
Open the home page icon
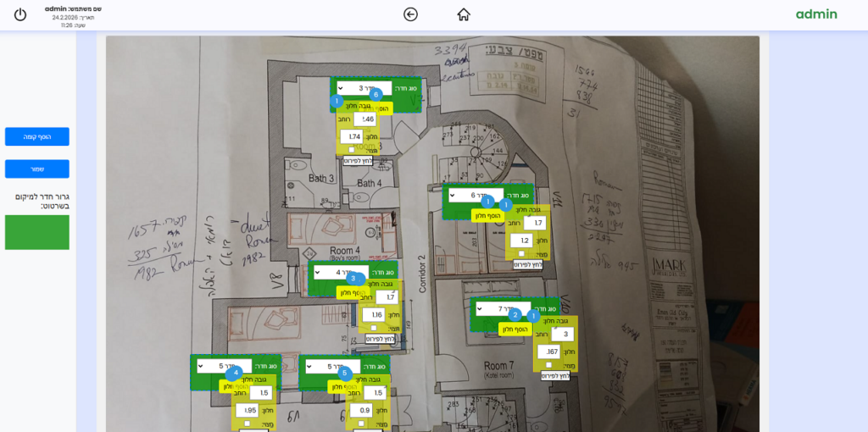[464, 14]
